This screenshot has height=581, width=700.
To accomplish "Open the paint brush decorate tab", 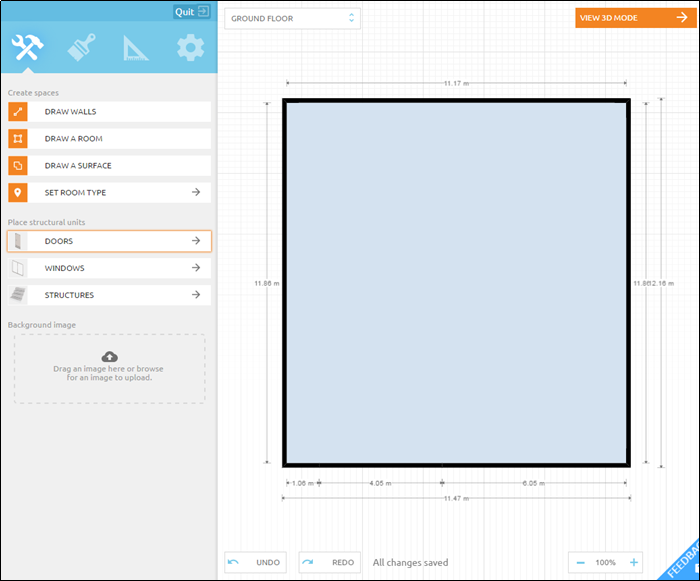I will [x=81, y=48].
